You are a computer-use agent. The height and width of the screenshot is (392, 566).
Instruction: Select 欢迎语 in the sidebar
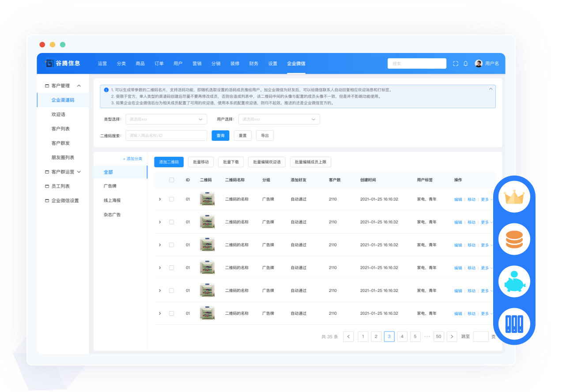[x=58, y=114]
